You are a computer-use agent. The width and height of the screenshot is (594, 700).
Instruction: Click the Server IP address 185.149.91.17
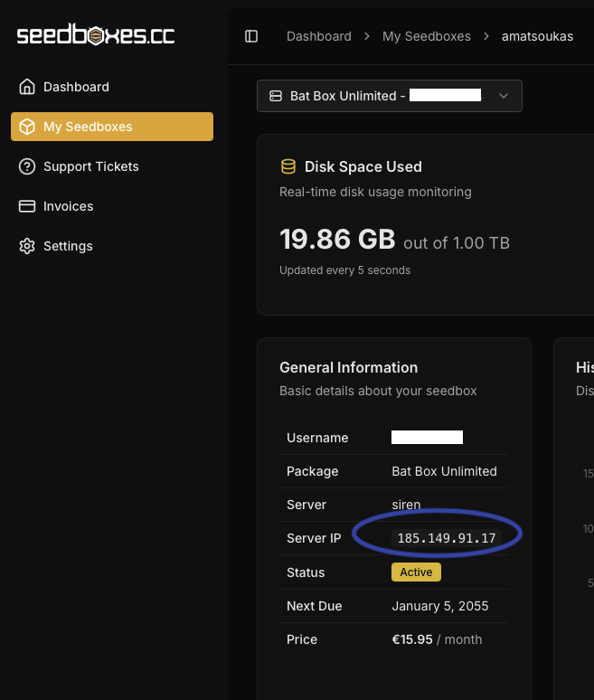(447, 538)
